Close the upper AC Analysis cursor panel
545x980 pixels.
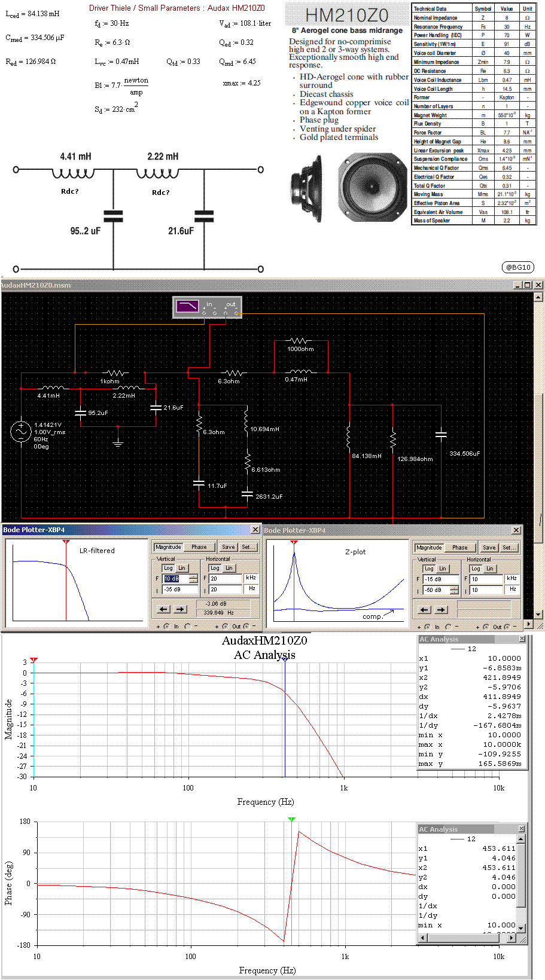[522, 639]
